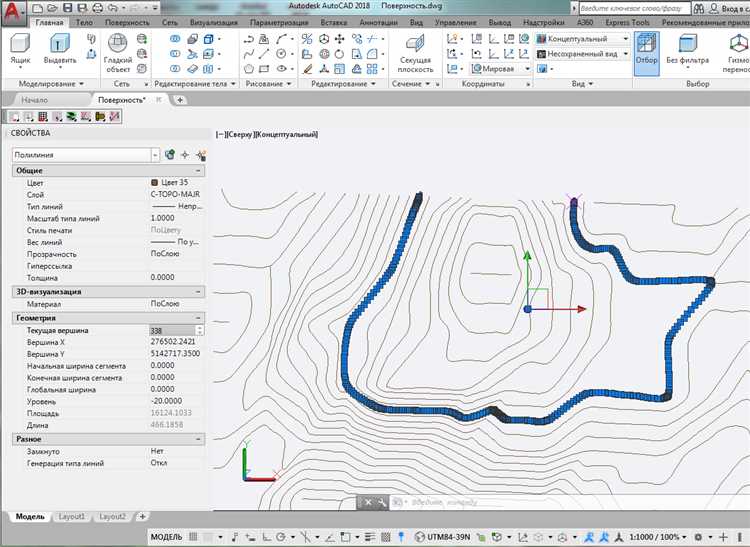Click the Цвет 35 color swatch value
Image resolution: width=750 pixels, height=547 pixels.
169,182
